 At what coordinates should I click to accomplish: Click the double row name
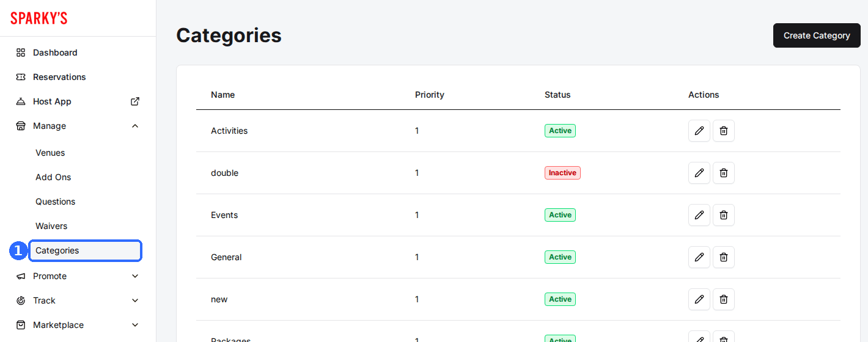coord(224,173)
